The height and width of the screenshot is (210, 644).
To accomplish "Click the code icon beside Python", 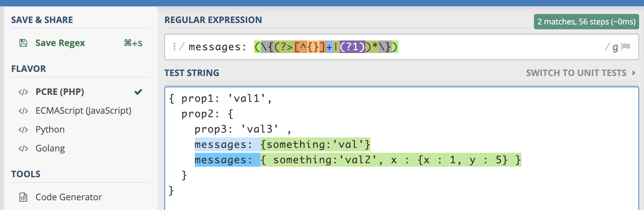I will pyautogui.click(x=23, y=129).
